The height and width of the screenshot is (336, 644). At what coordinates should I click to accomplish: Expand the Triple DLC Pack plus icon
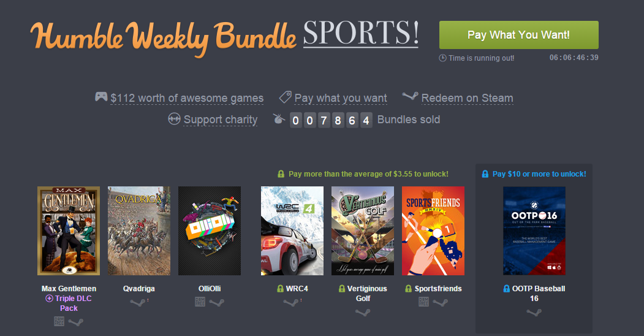click(x=49, y=299)
